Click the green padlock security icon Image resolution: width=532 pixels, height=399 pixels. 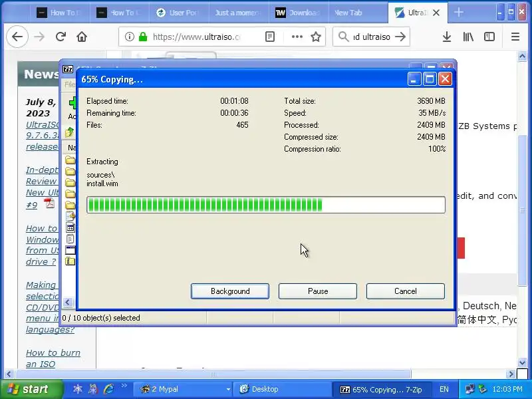(x=143, y=37)
